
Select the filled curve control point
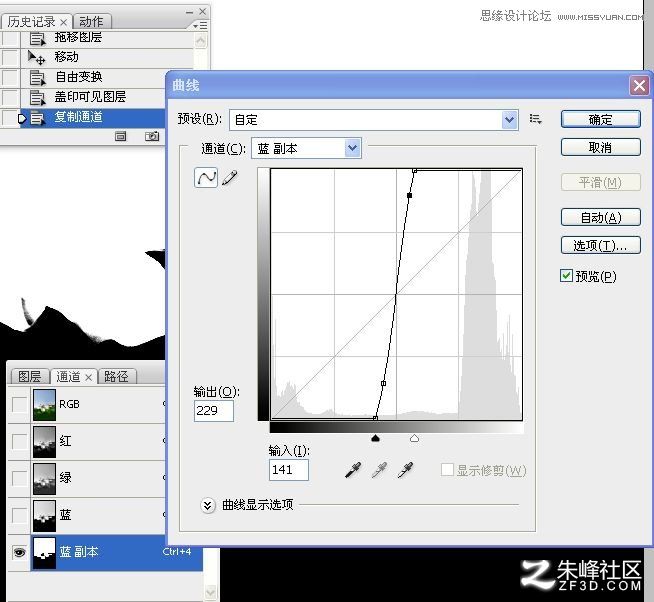coord(410,195)
